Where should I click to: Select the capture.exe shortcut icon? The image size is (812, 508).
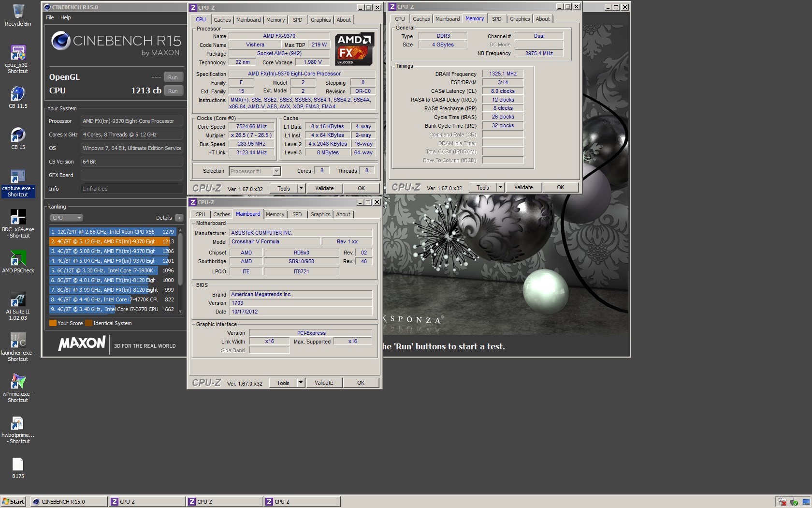(x=18, y=183)
